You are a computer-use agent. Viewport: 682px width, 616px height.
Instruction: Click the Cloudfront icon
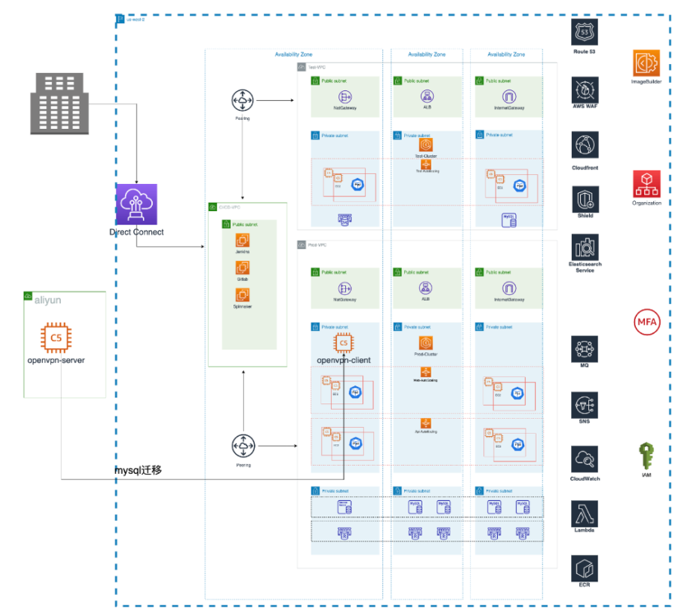(584, 145)
